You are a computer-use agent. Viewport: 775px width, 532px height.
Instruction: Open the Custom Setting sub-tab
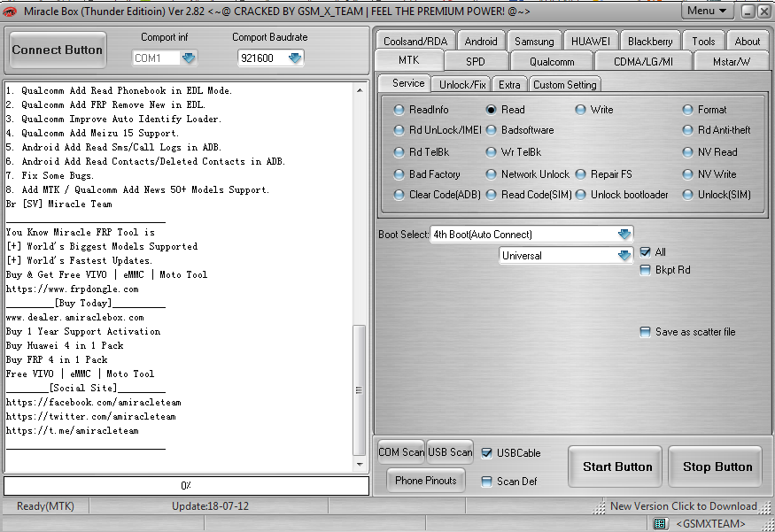(x=565, y=84)
